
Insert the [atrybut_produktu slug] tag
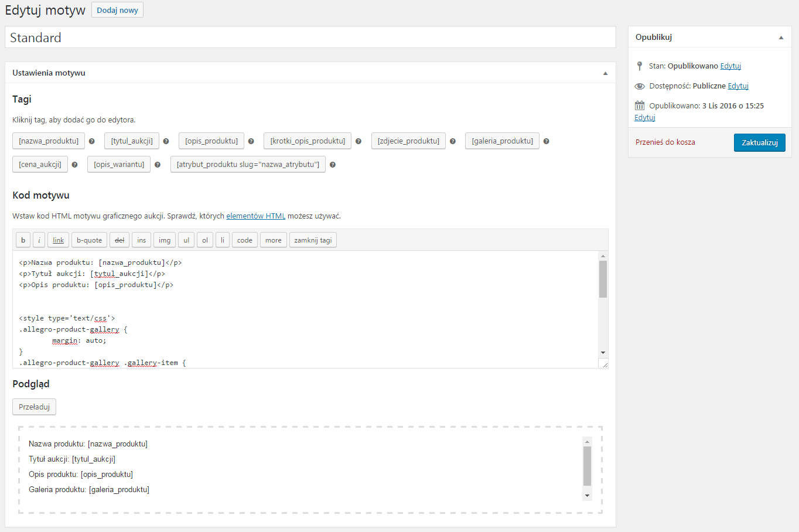click(x=248, y=165)
